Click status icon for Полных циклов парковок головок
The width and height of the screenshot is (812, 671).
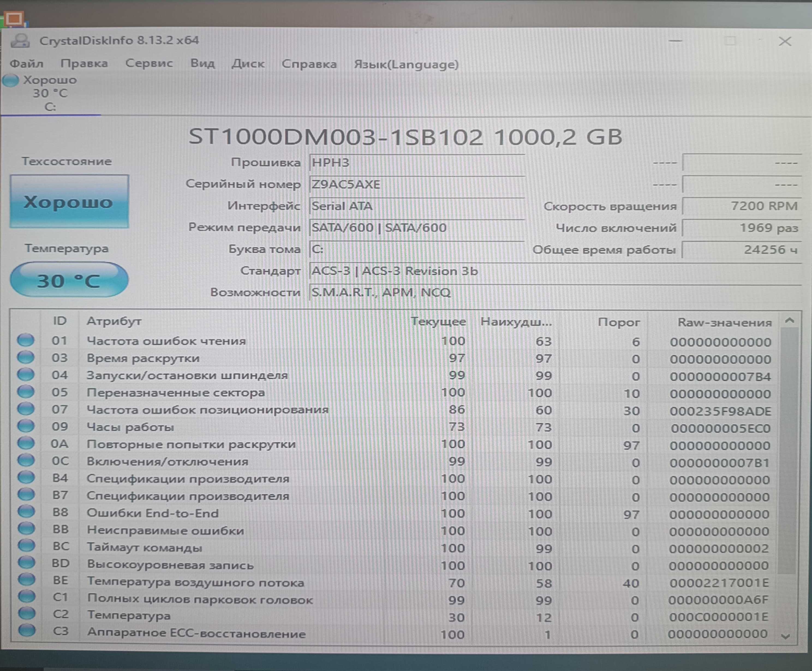(27, 596)
